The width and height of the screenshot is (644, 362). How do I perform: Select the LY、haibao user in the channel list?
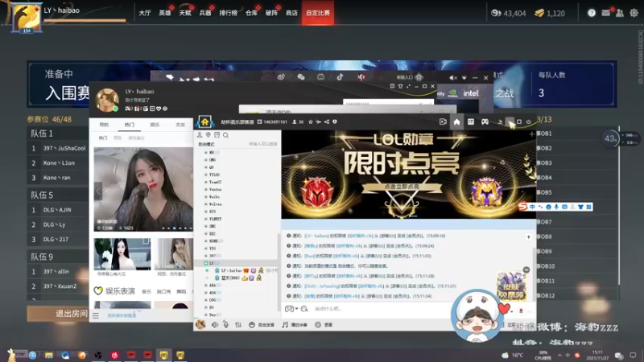[238, 270]
